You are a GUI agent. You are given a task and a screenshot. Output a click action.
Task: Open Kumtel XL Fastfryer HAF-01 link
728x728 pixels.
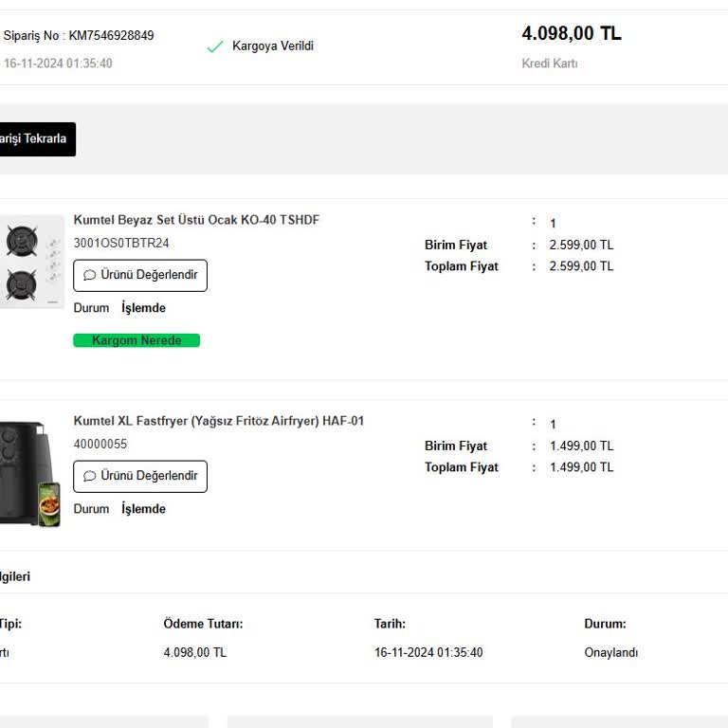pos(219,421)
